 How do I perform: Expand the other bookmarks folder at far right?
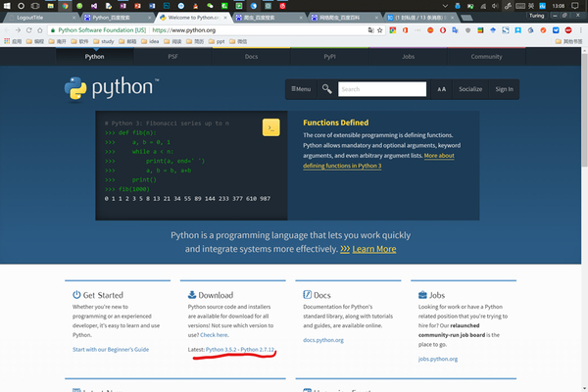[x=568, y=41]
